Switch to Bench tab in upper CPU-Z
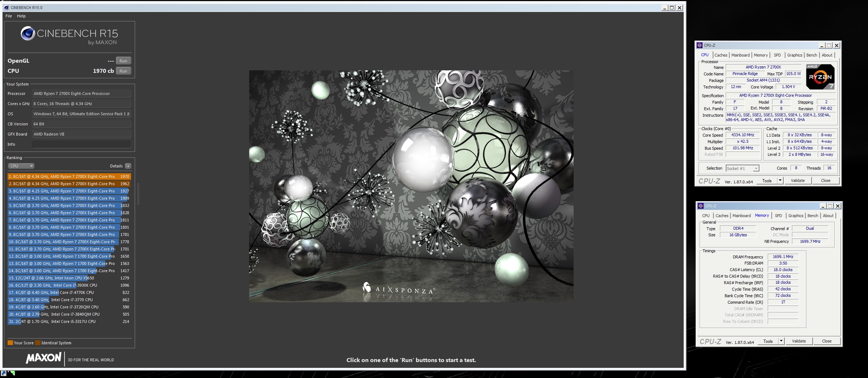This screenshot has width=868, height=378. tap(812, 55)
